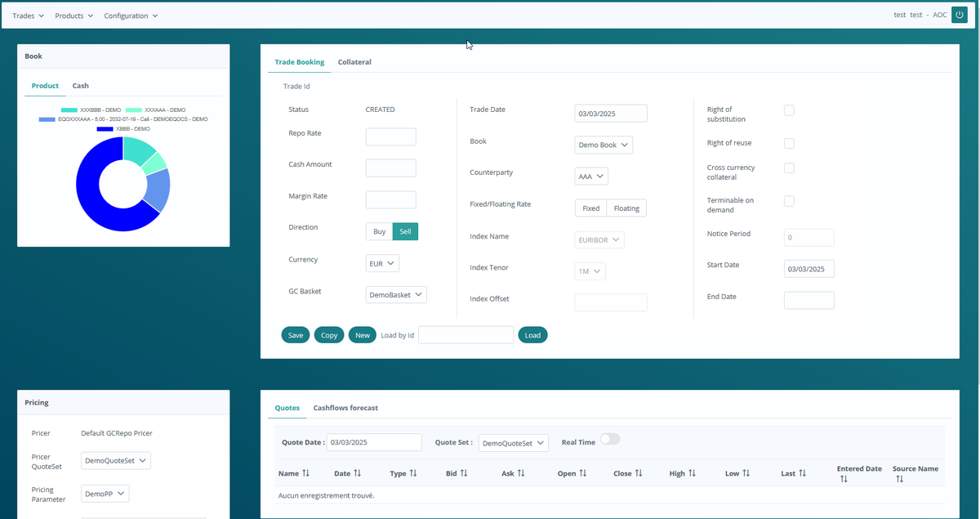Sort by Entered Date using its icon

843,479
